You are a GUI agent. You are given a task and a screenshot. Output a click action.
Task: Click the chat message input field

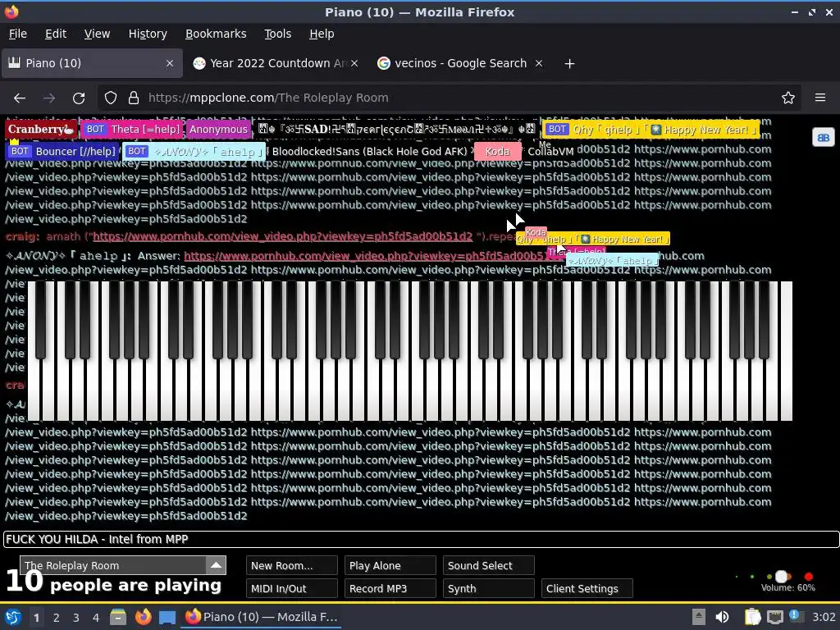[x=421, y=540]
